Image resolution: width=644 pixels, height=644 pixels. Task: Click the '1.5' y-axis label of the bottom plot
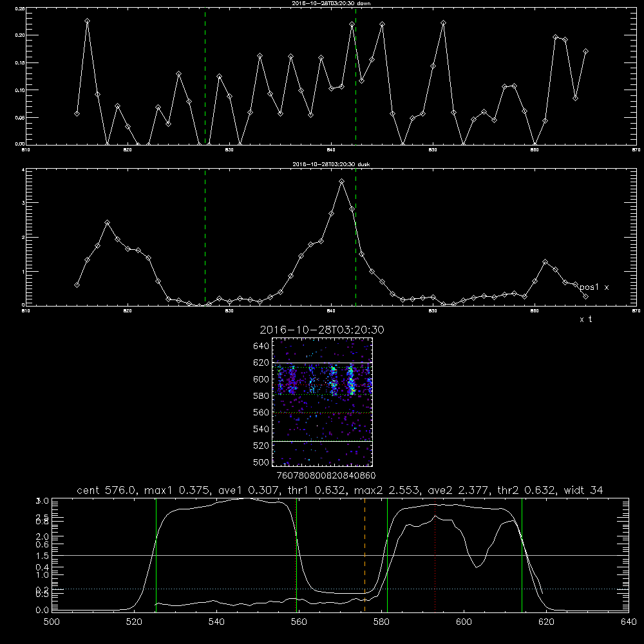tap(43, 556)
